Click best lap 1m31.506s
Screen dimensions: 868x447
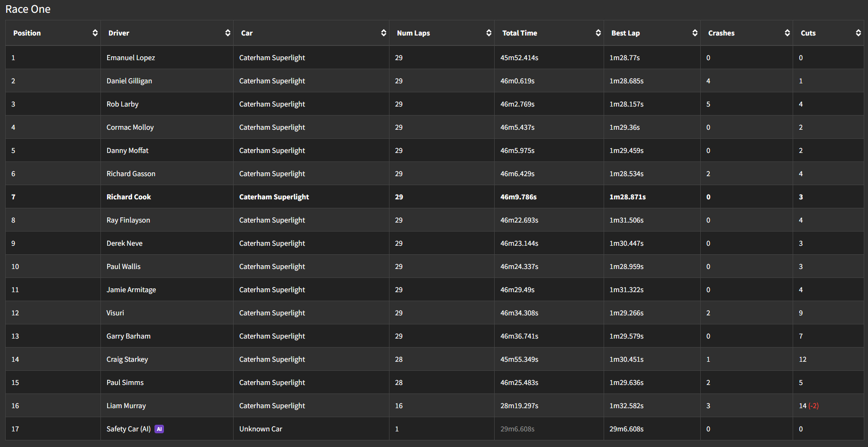(x=626, y=220)
